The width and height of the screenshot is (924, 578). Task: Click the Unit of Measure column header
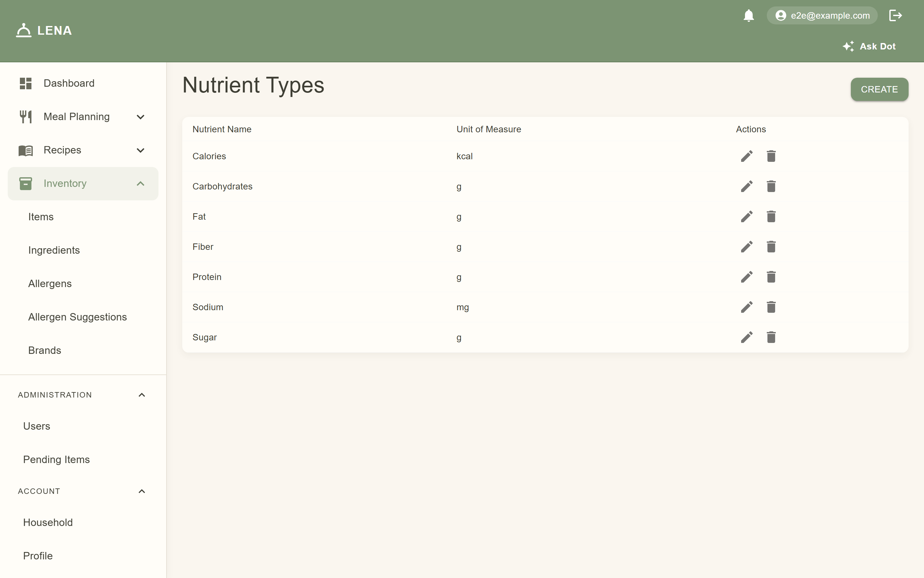click(489, 129)
